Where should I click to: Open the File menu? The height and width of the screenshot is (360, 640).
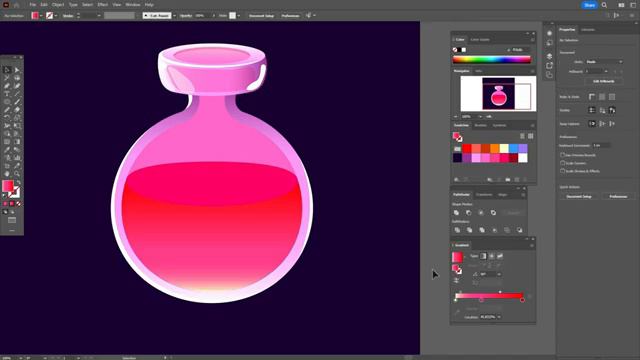(x=32, y=4)
